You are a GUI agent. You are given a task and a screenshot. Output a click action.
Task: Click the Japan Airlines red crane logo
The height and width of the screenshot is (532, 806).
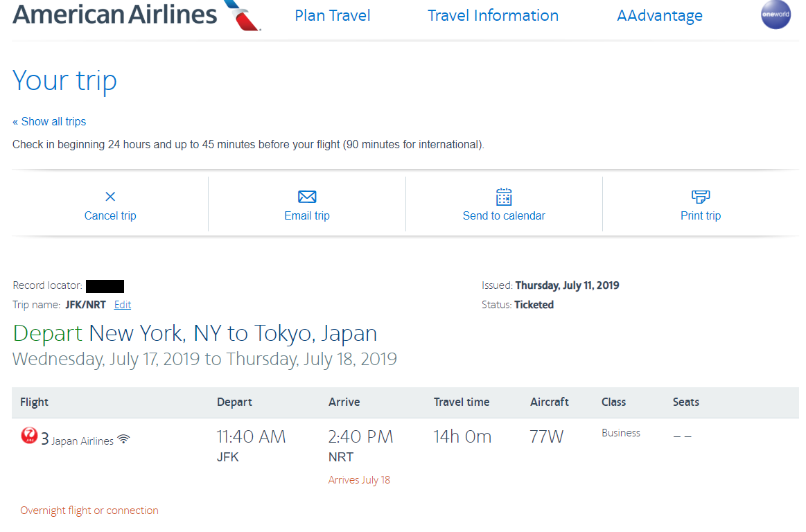pyautogui.click(x=29, y=436)
